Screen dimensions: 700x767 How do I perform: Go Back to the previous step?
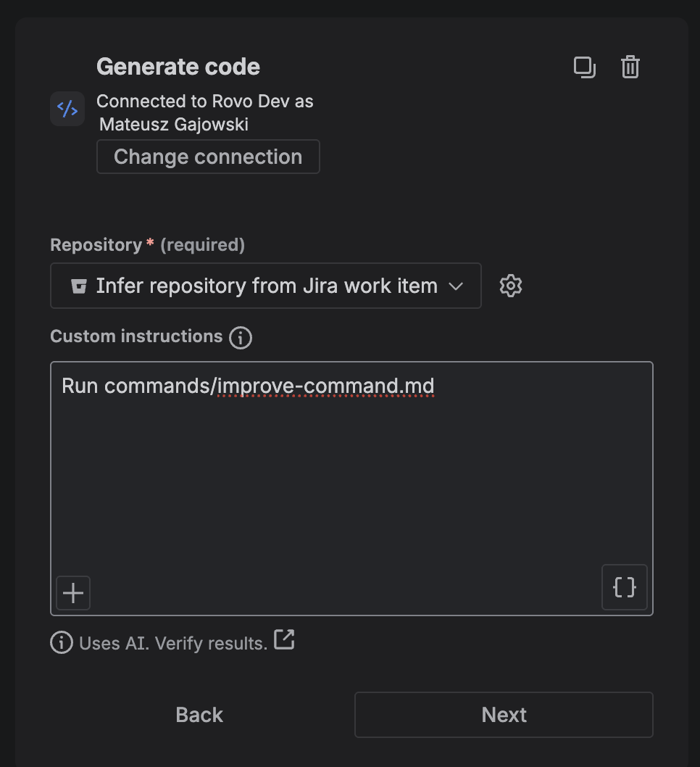pyautogui.click(x=199, y=715)
